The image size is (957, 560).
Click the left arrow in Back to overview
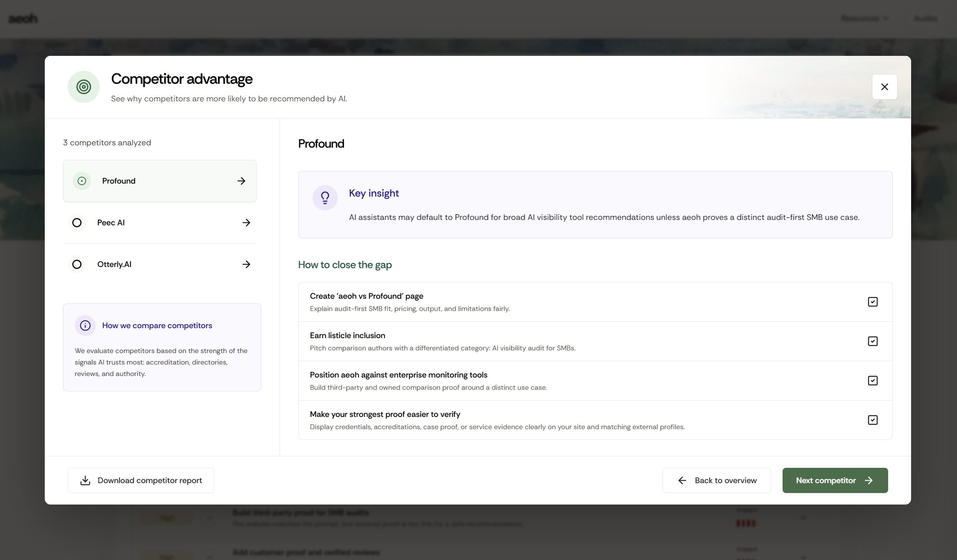(x=682, y=480)
